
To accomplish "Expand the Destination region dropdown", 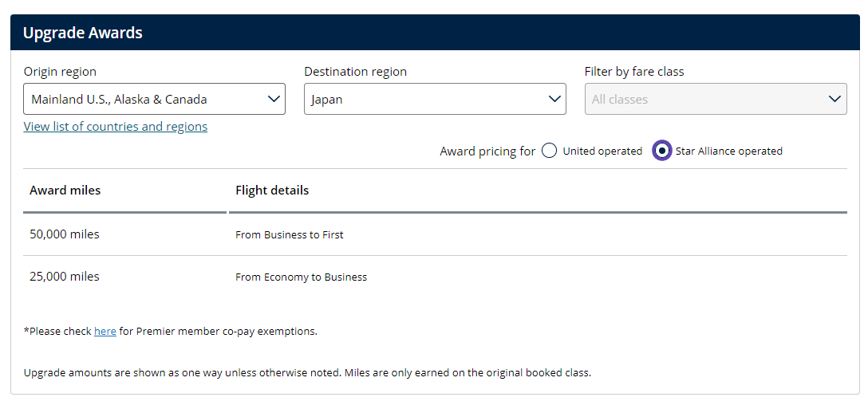I will 435,99.
